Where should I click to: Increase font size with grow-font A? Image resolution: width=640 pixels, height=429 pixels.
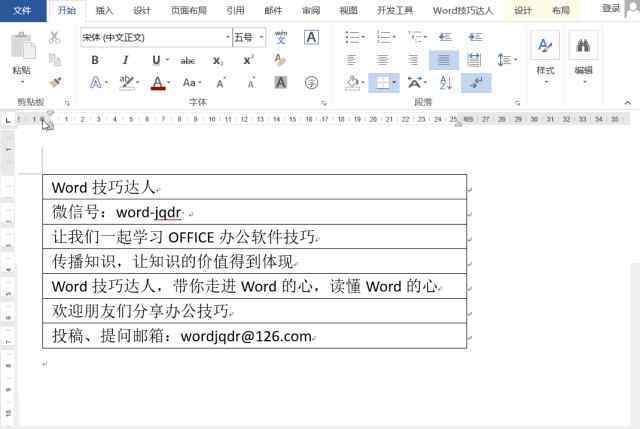221,83
